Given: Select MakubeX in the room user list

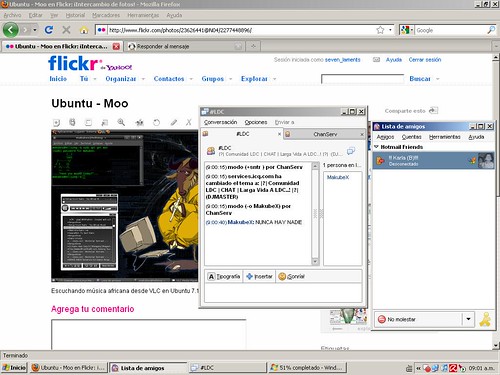Looking at the screenshot, I should tap(338, 177).
